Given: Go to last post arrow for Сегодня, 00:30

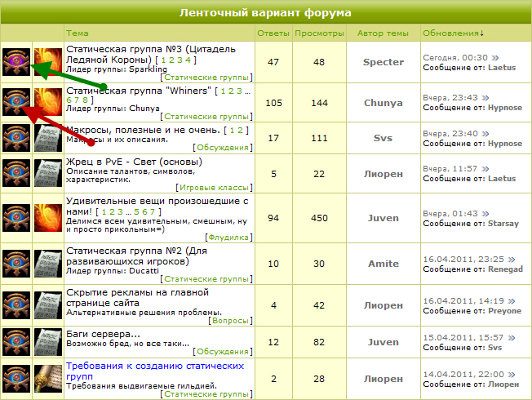Looking at the screenshot, I should pos(494,58).
